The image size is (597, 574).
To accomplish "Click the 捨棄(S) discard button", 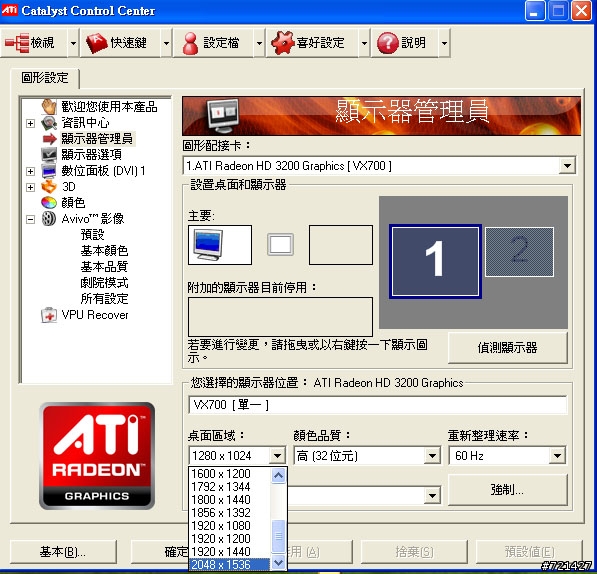I will pyautogui.click(x=414, y=552).
